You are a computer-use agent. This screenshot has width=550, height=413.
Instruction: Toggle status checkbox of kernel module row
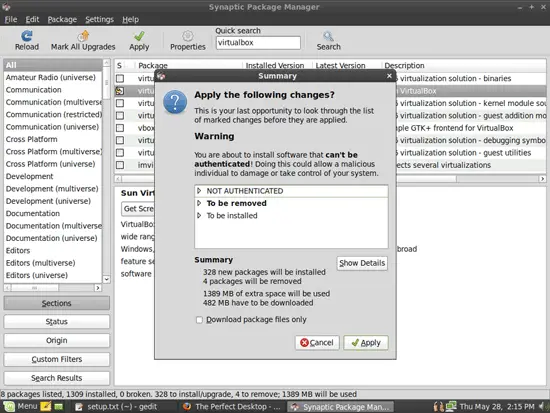click(x=120, y=103)
